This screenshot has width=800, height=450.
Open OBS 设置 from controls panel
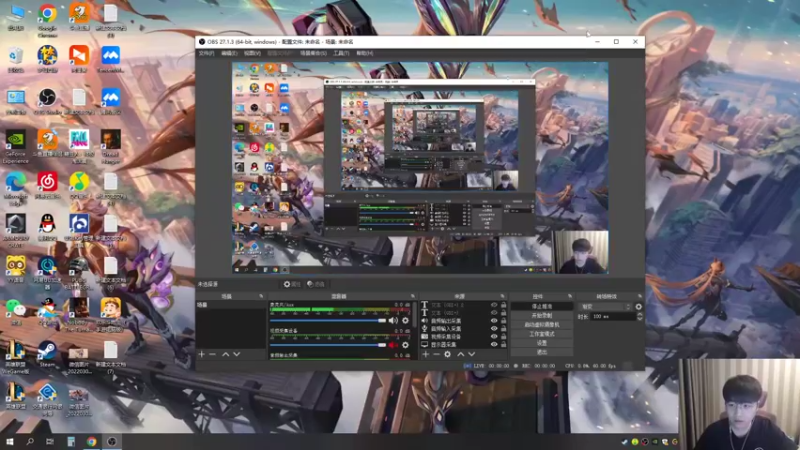click(x=542, y=343)
